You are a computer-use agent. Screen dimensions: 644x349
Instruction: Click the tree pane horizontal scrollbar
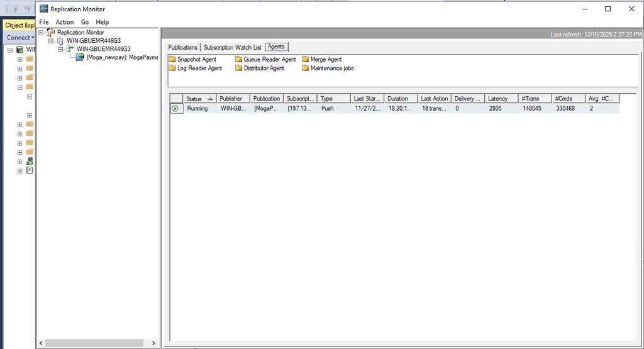click(x=94, y=343)
